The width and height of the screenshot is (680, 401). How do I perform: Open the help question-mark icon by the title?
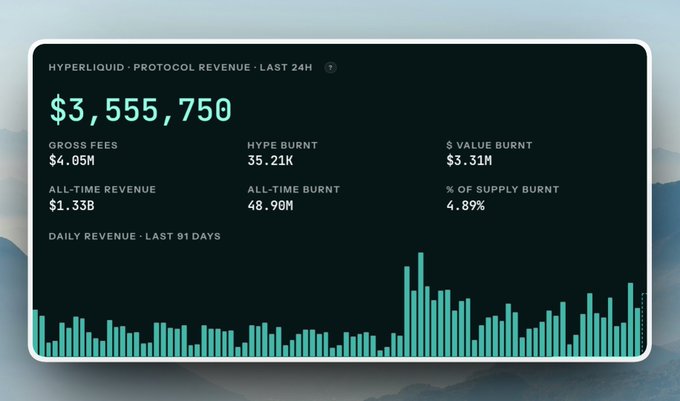click(330, 68)
